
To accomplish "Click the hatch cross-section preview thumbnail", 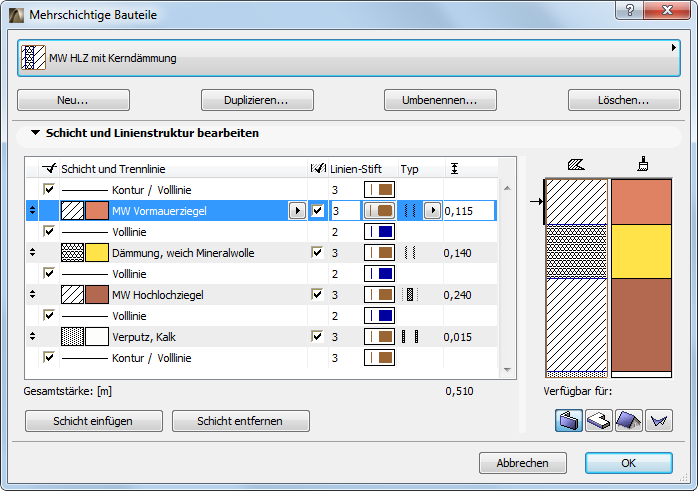I will click(576, 278).
